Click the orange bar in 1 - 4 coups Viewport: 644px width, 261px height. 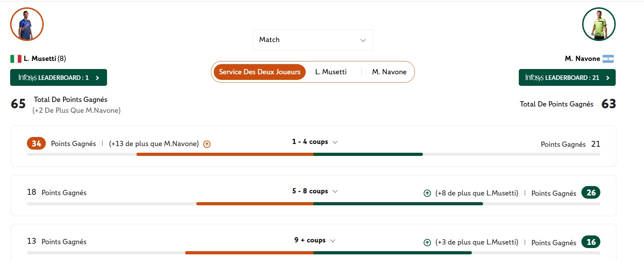[x=225, y=154]
